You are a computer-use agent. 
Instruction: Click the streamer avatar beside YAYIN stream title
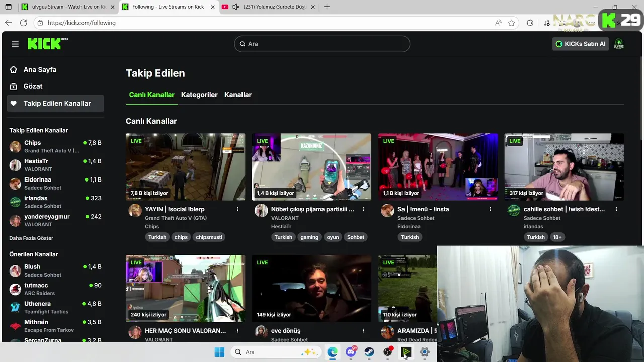135,210
